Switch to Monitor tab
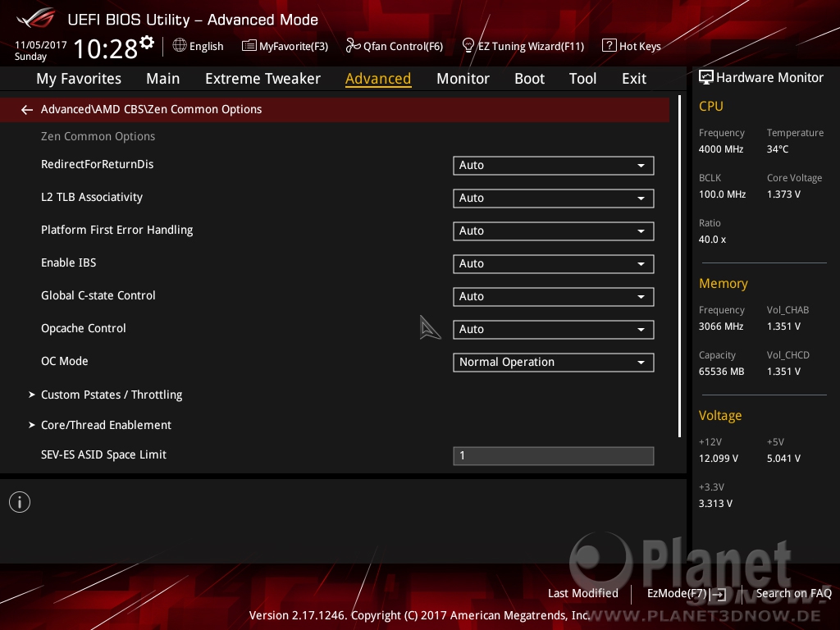Viewport: 840px width, 630px height. coord(463,79)
